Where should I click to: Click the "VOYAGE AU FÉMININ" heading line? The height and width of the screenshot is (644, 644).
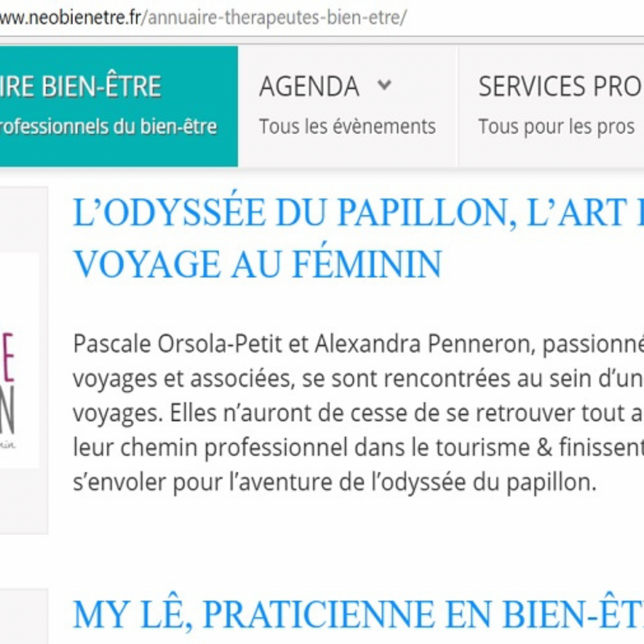click(257, 264)
